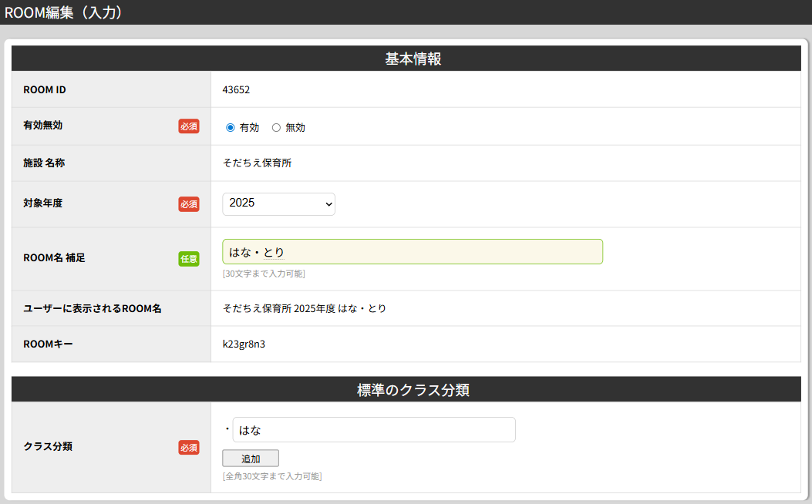The image size is (812, 504).
Task: Select the 有効 radio button
Action: pyautogui.click(x=230, y=128)
